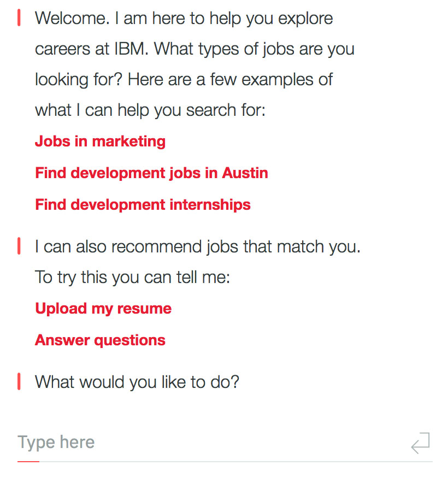Choose Find development internships suggestion
This screenshot has width=448, height=495.
143,205
